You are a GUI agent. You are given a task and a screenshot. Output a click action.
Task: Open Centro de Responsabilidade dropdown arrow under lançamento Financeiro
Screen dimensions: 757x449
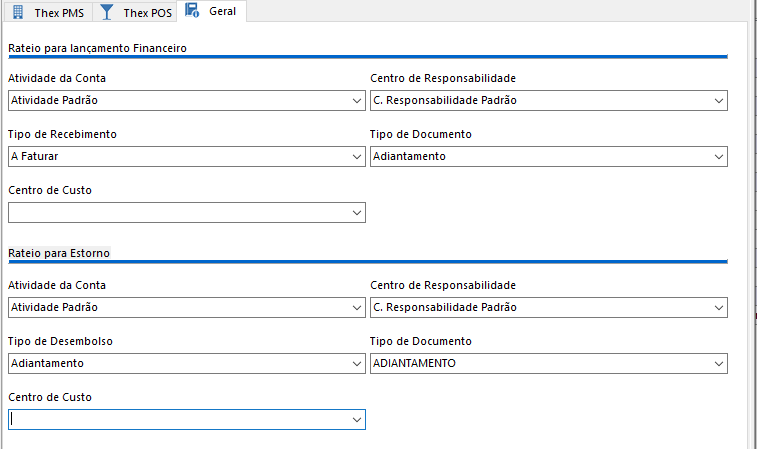coord(719,101)
